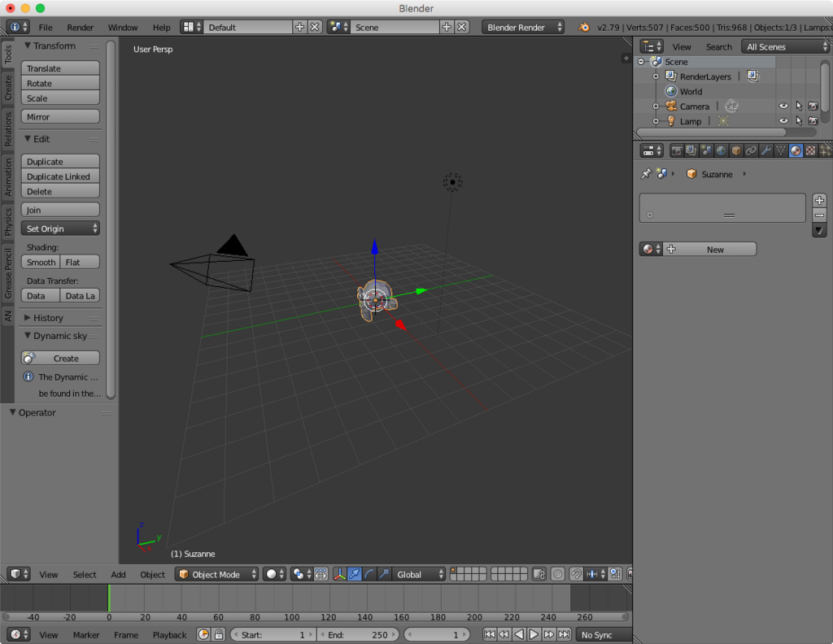This screenshot has height=644, width=833.
Task: Collapse the Transform panel
Action: 50,46
